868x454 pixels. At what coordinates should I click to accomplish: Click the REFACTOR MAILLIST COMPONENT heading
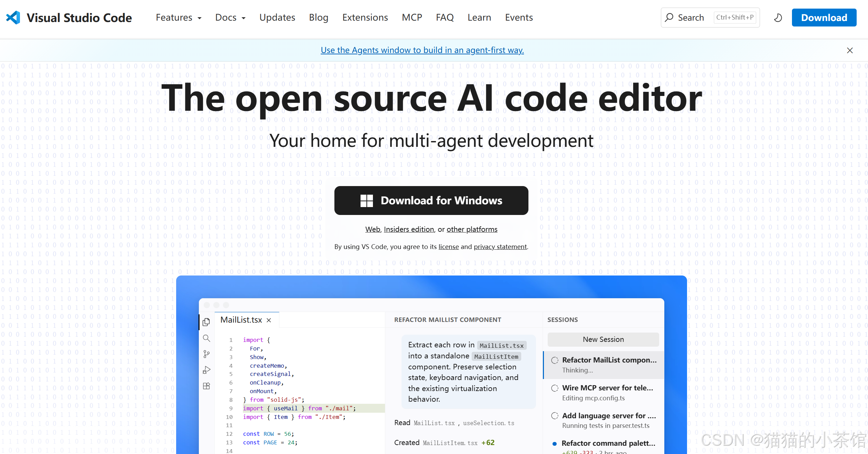point(448,320)
